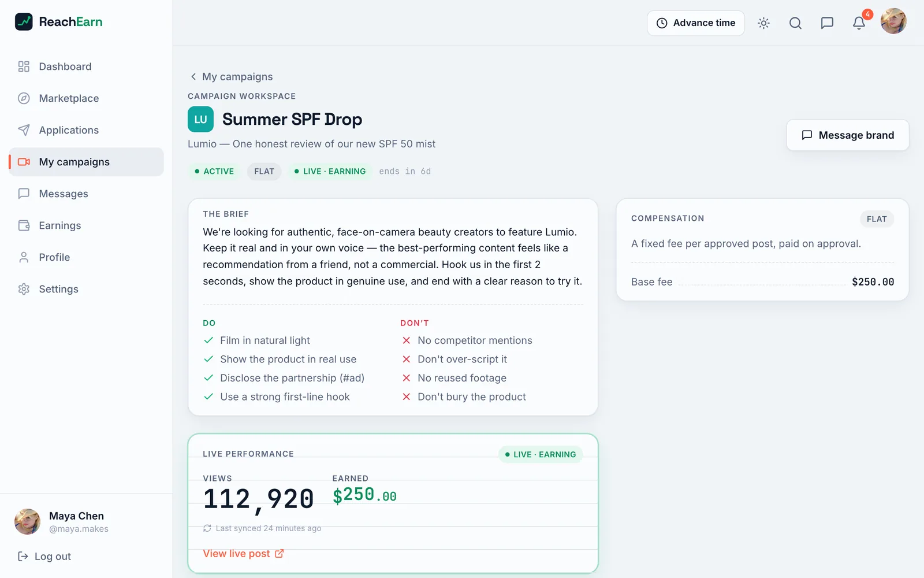This screenshot has height=578, width=924.
Task: Open the Dashboard page
Action: click(x=86, y=66)
